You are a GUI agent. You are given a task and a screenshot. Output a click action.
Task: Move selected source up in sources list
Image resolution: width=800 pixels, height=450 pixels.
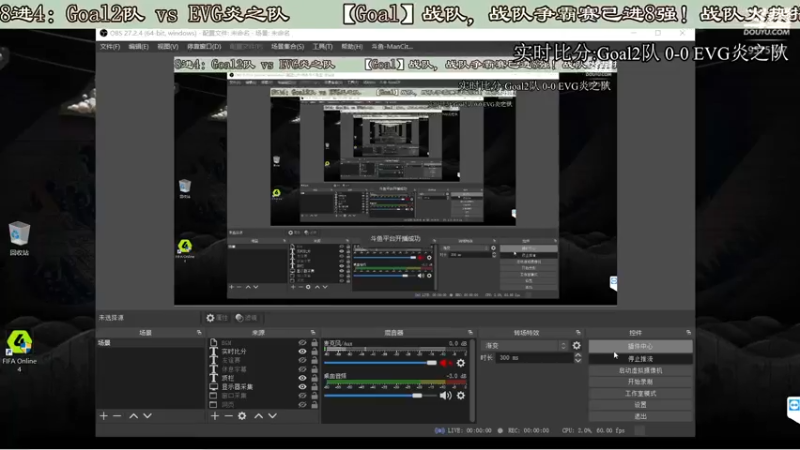tap(259, 416)
